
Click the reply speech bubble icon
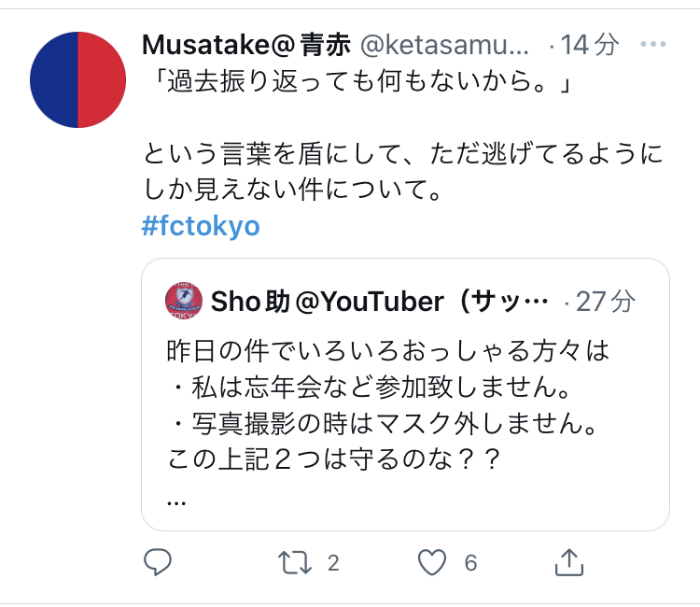[x=158, y=561]
